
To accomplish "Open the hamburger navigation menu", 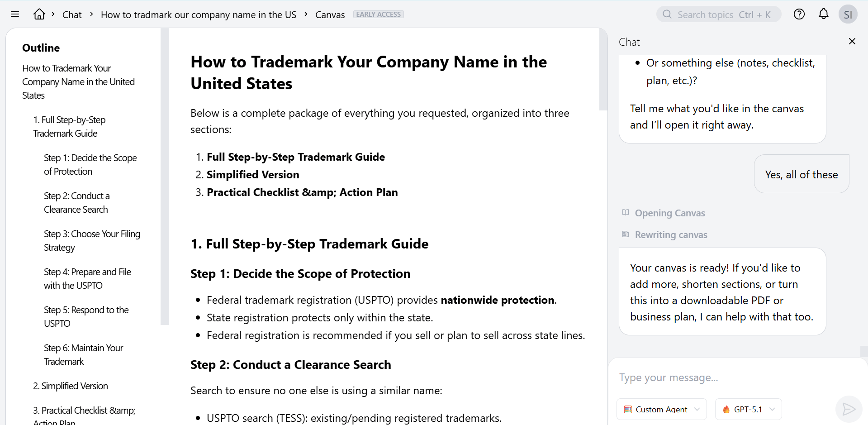I will point(15,14).
